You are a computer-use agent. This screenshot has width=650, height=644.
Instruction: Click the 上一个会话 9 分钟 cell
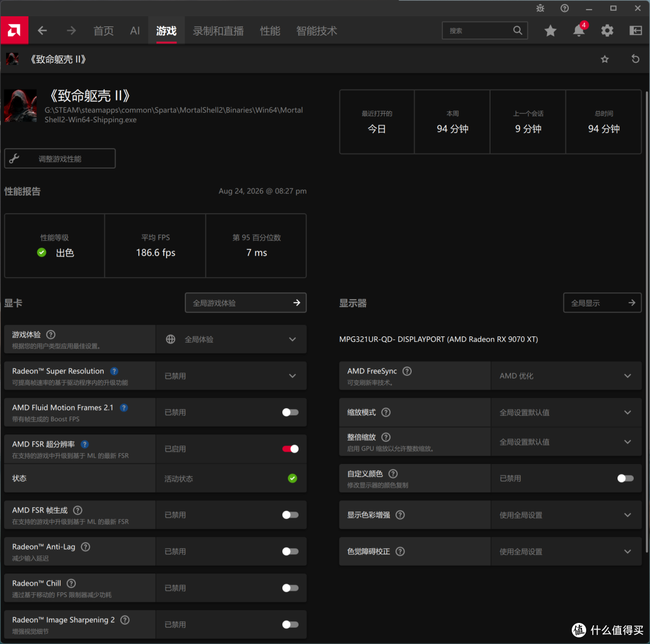click(528, 122)
